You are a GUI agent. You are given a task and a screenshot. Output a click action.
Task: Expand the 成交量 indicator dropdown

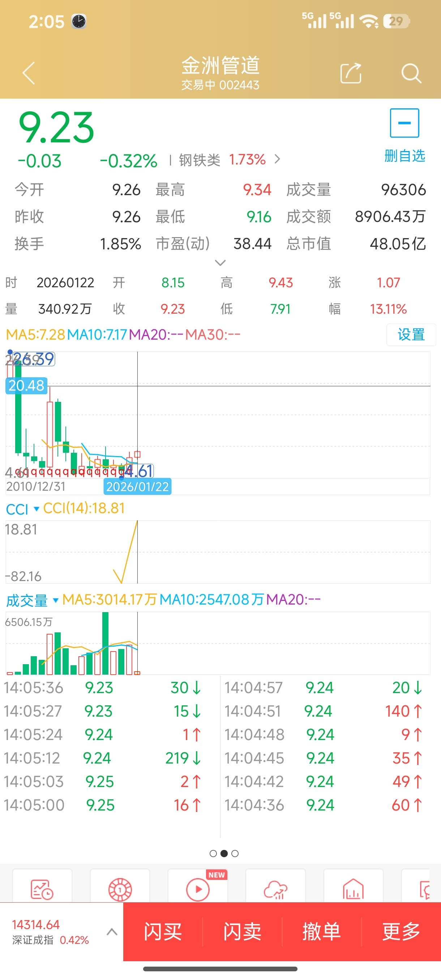click(x=56, y=600)
